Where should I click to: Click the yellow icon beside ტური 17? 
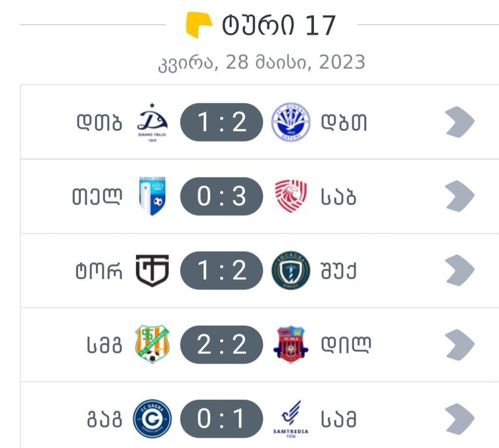[199, 25]
